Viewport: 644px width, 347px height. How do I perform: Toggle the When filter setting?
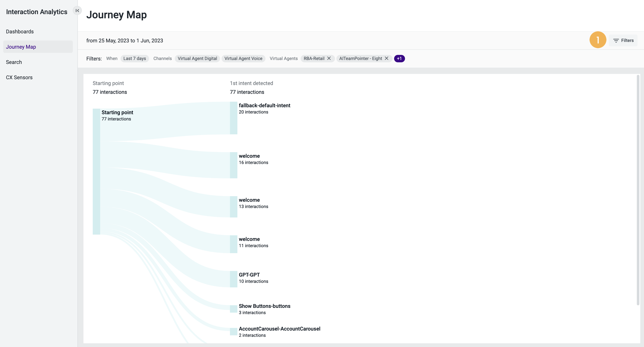coord(112,58)
